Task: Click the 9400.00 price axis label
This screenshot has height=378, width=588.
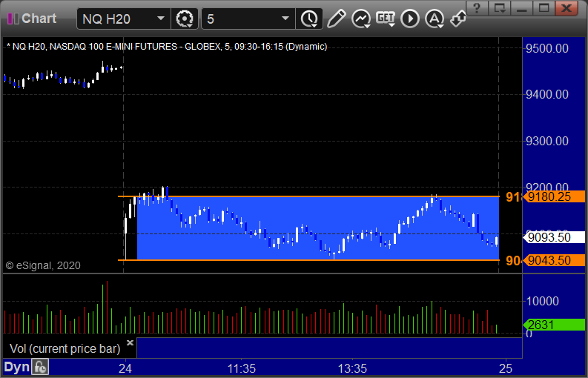Action: (547, 95)
